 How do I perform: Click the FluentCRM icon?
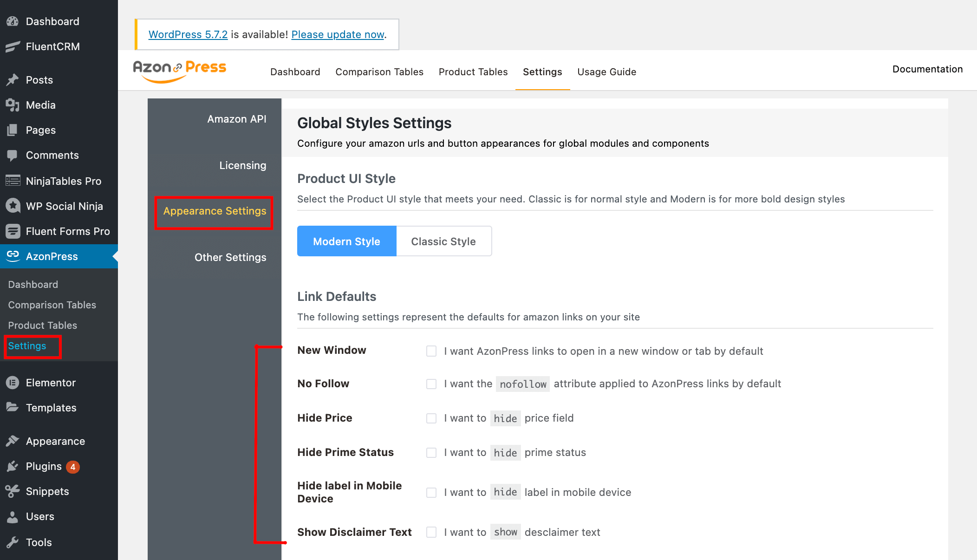coord(13,46)
